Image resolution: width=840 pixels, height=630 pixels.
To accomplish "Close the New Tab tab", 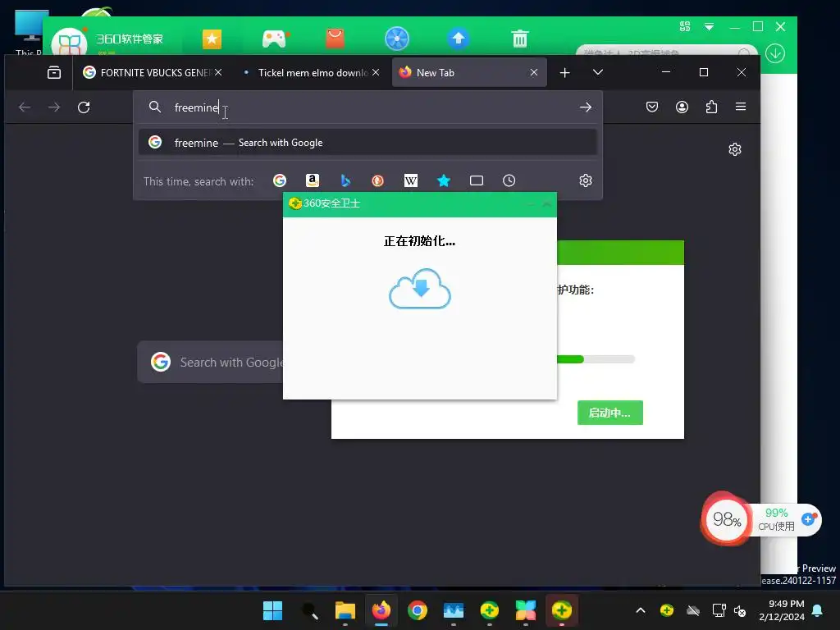I will pyautogui.click(x=534, y=72).
